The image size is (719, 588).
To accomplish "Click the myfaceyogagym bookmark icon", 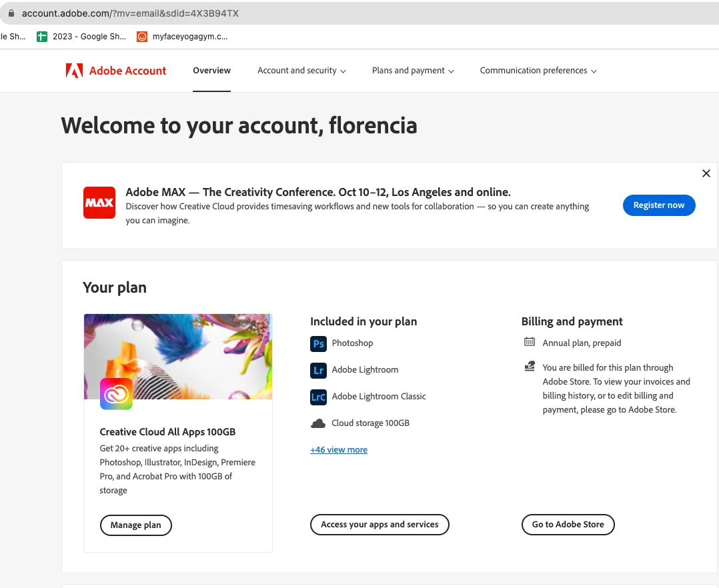I will [142, 37].
